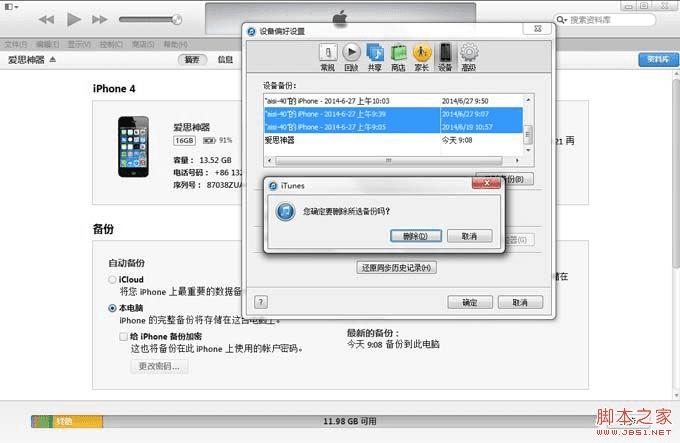
Task: Click the 更改密码... button
Action: (x=159, y=366)
